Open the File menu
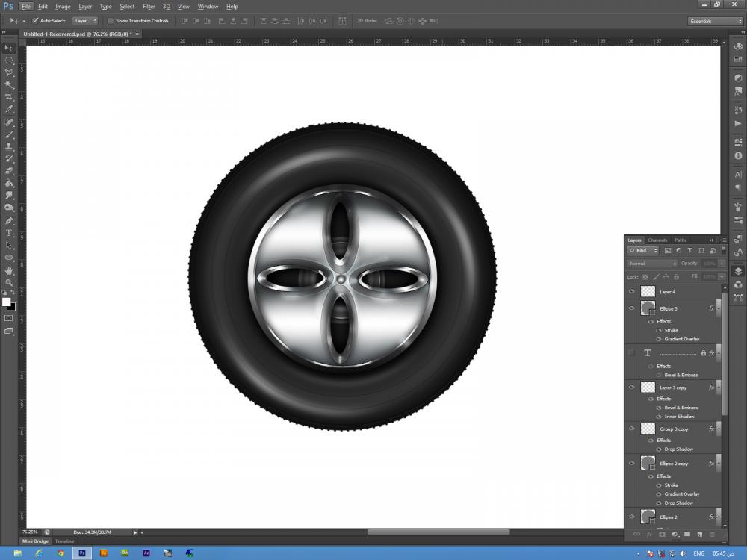The height and width of the screenshot is (560, 747). (25, 7)
